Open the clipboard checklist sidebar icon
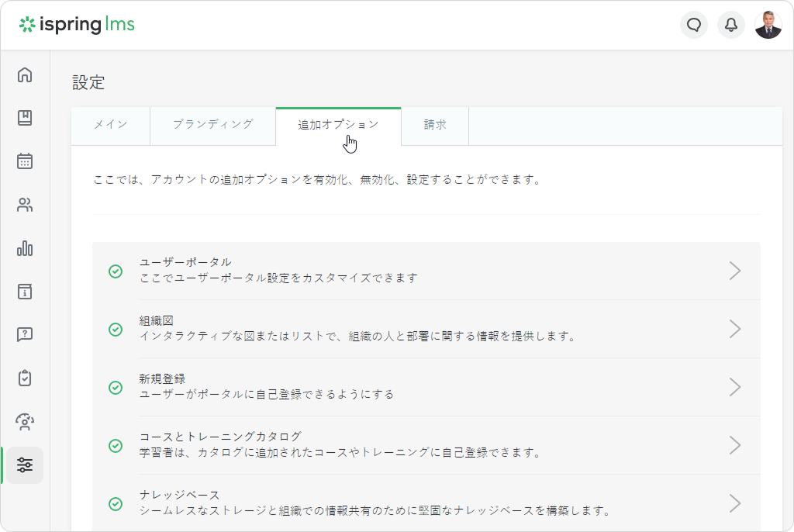The height and width of the screenshot is (532, 794). (x=25, y=378)
